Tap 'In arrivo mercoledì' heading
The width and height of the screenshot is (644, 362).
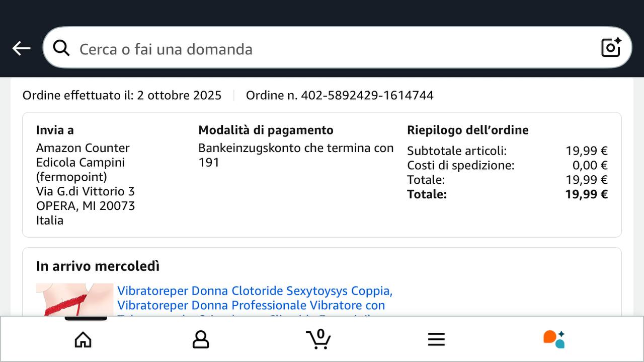98,266
